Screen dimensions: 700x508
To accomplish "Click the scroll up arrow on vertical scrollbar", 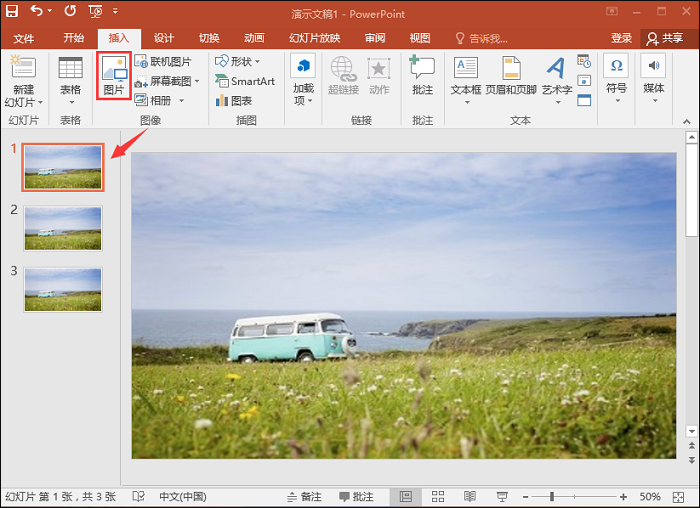I will (x=692, y=137).
